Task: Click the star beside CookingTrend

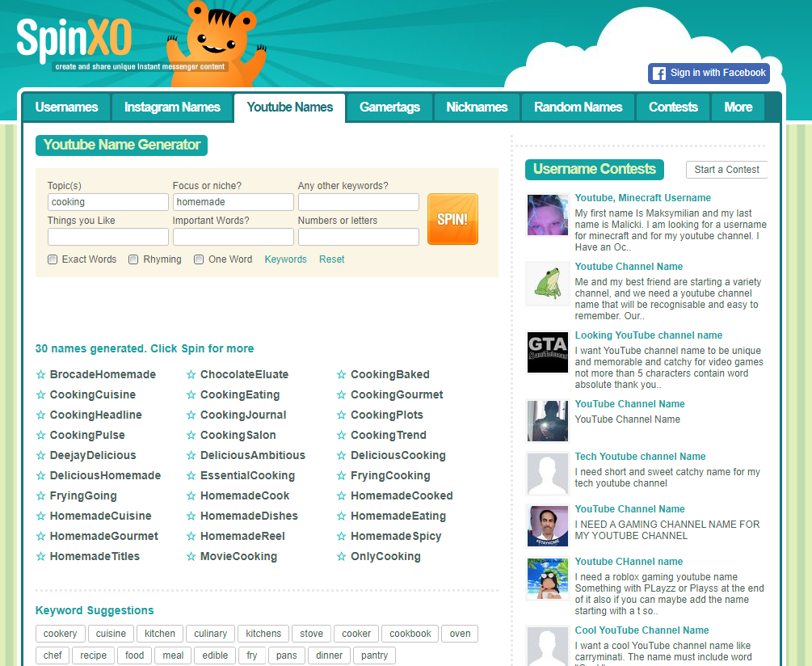Action: point(341,435)
